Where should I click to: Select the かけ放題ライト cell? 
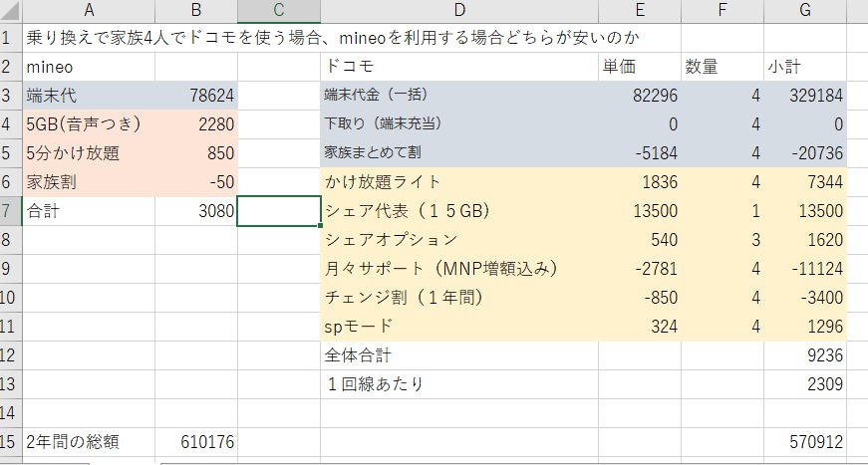[458, 182]
